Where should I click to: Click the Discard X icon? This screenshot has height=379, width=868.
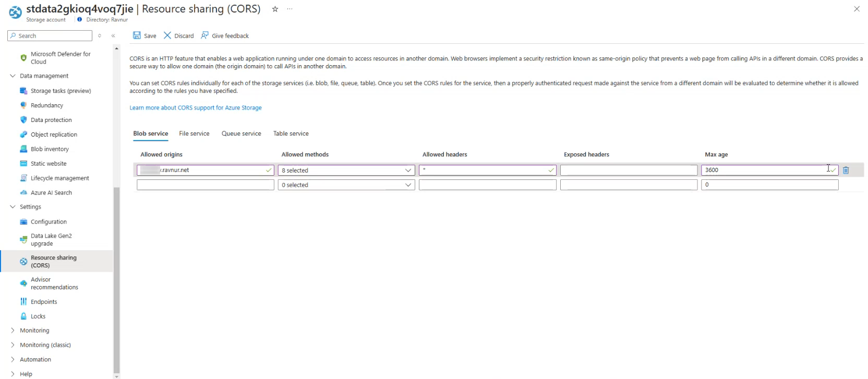click(x=167, y=35)
